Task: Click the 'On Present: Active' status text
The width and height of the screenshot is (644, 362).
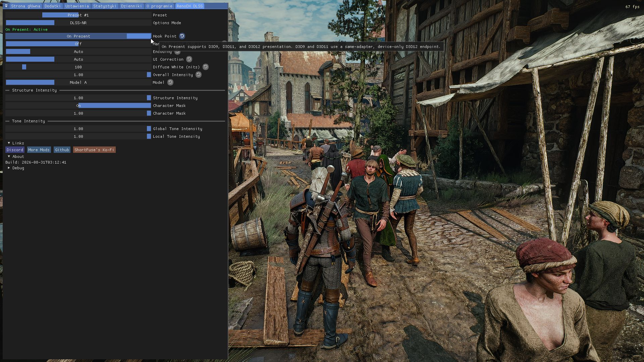Action: tap(26, 29)
